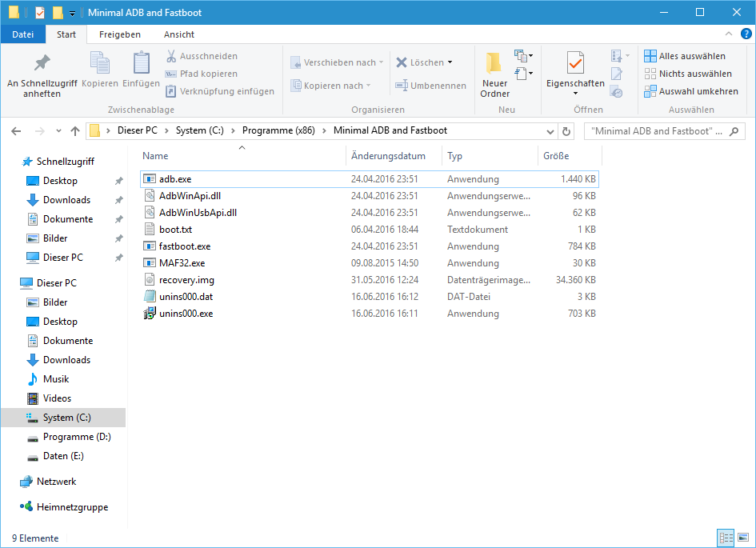Screen dimensions: 756x548
Task: Click Programme (x86) in the breadcrumb
Action: [278, 130]
